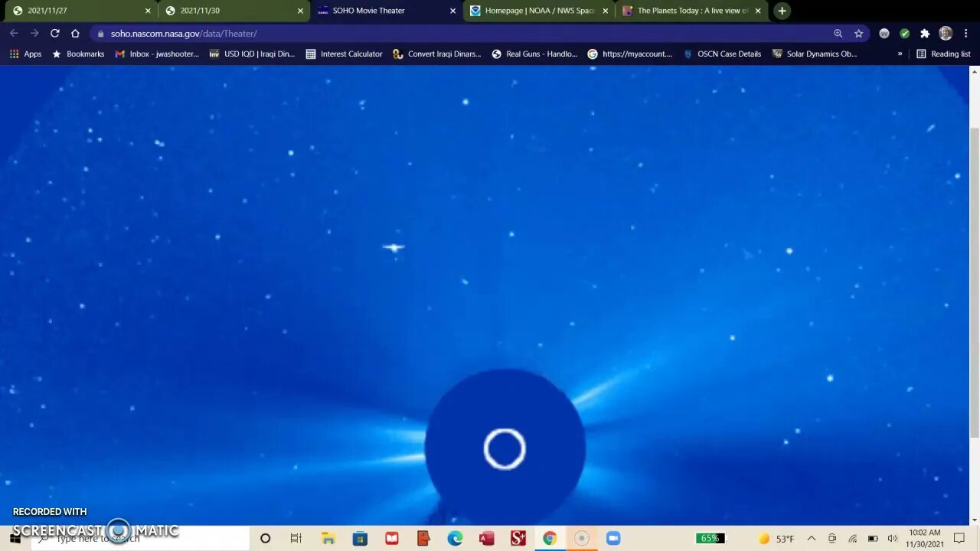This screenshot has height=551, width=980.
Task: Open Wi-Fi network settings in tray
Action: (852, 539)
